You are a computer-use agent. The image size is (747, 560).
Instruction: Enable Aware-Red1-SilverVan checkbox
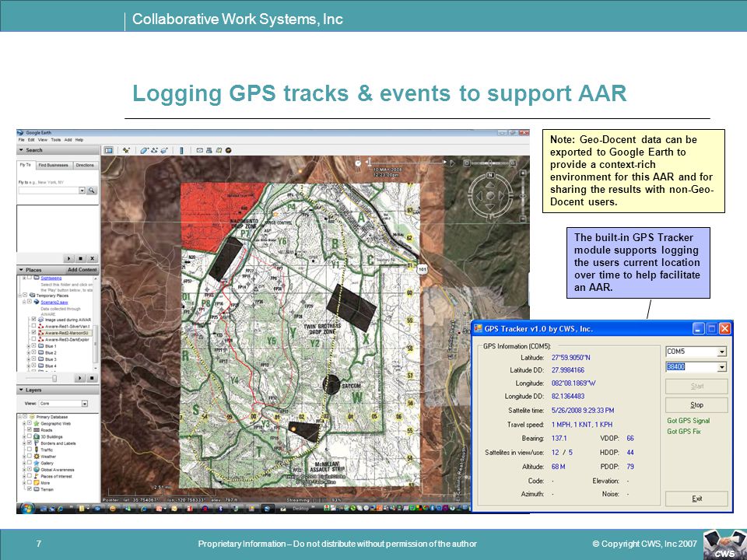coord(33,326)
